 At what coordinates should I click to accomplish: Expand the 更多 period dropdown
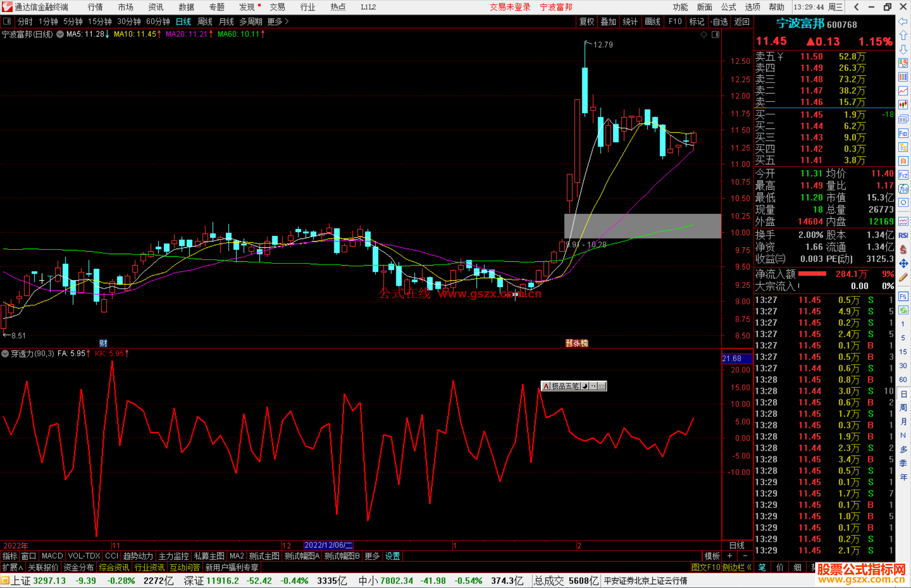coord(278,21)
